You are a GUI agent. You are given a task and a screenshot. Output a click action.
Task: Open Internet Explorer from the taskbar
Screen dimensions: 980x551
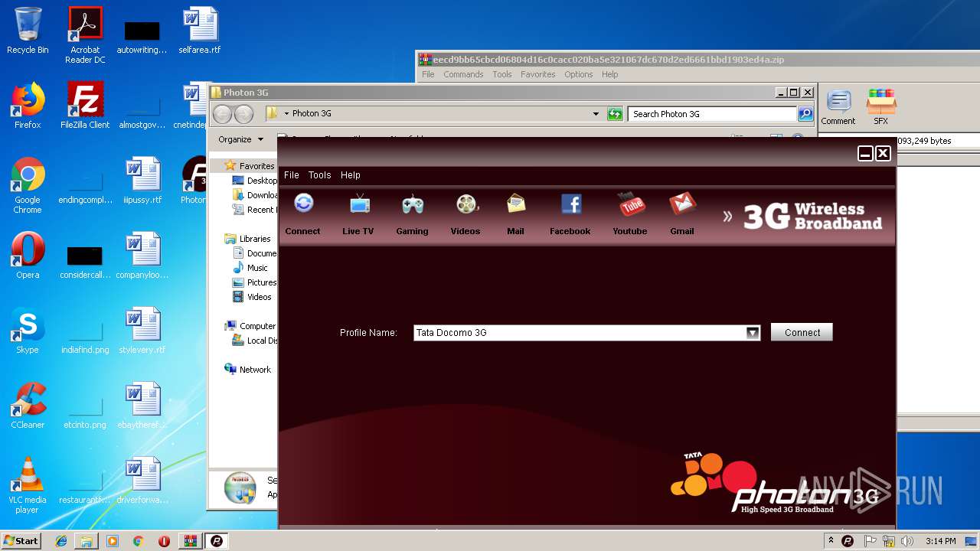click(x=61, y=541)
